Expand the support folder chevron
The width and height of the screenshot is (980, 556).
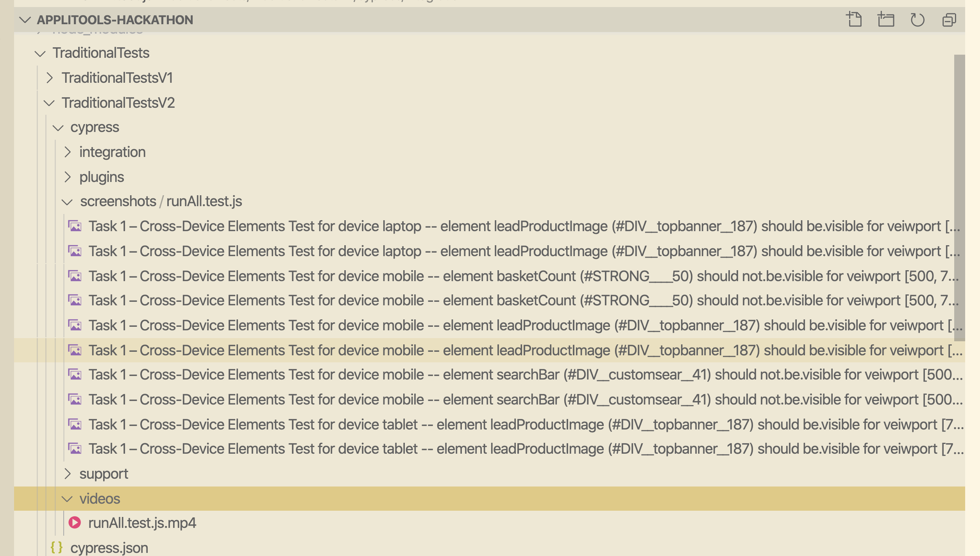coord(67,474)
